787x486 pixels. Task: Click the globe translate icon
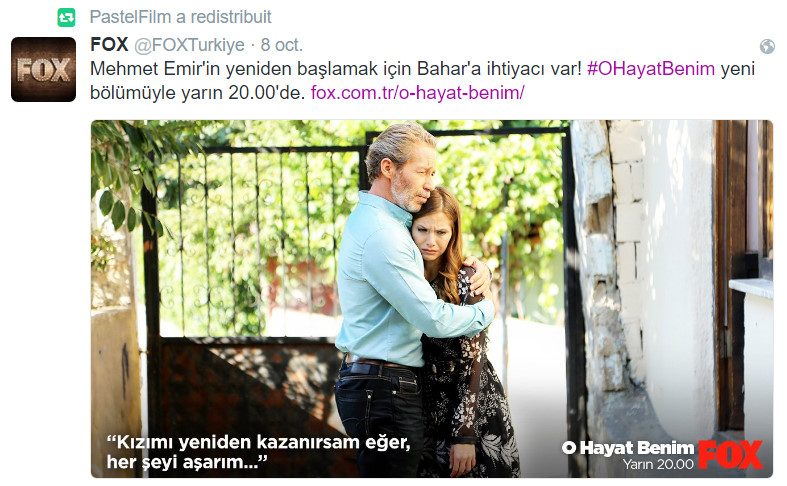(x=767, y=46)
